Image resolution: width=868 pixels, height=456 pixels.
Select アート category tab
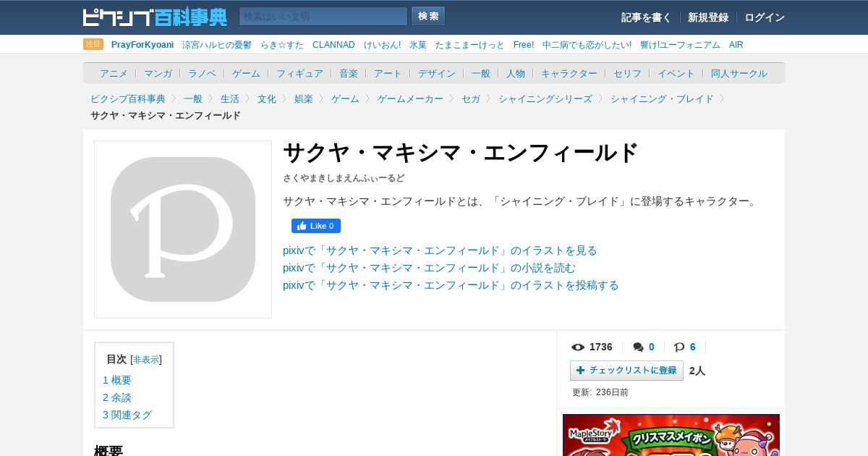pos(388,73)
